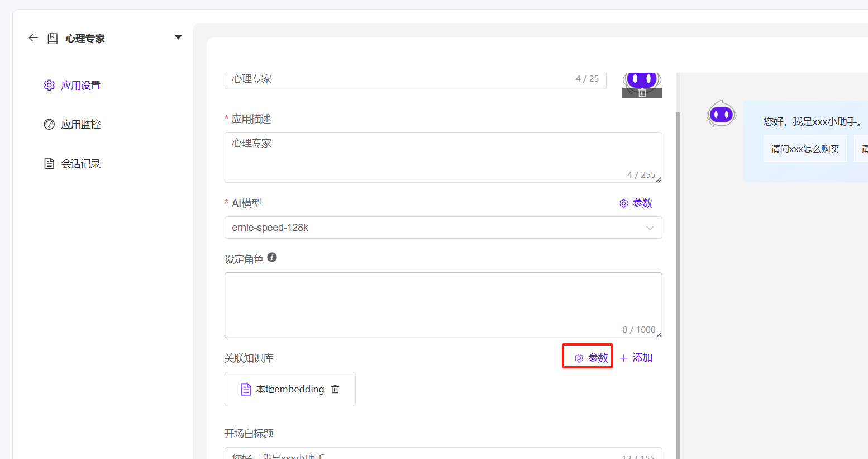868x459 pixels.
Task: Select the gear icon for 应用设置
Action: (x=49, y=85)
